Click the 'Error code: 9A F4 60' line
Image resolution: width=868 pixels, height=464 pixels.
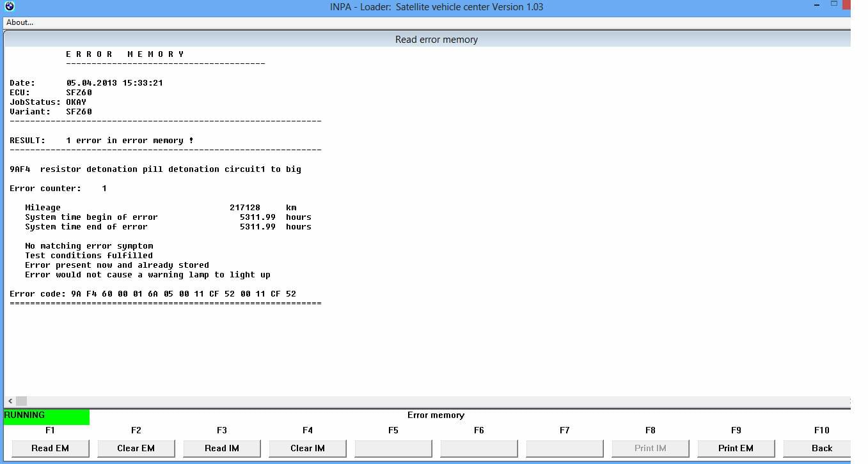pyautogui.click(x=153, y=294)
